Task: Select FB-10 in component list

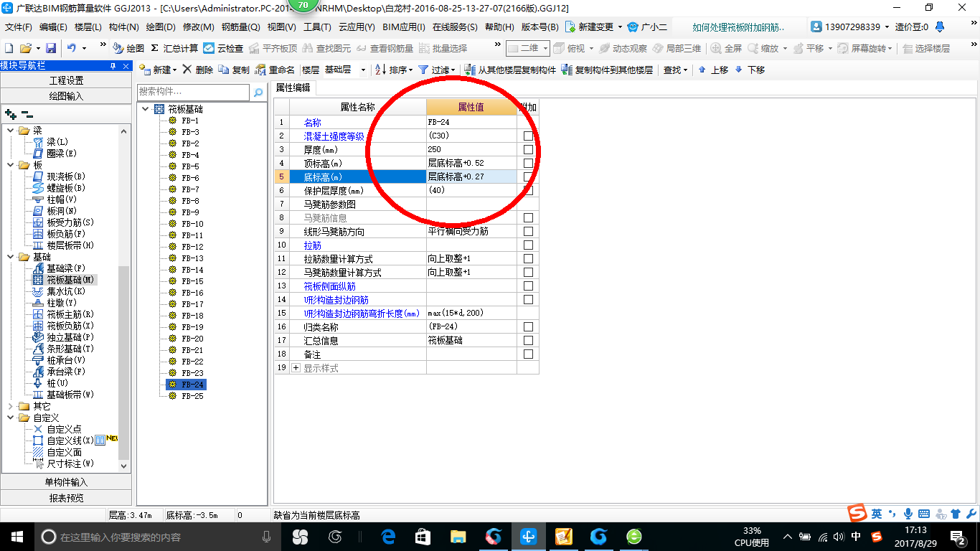Action: 192,224
